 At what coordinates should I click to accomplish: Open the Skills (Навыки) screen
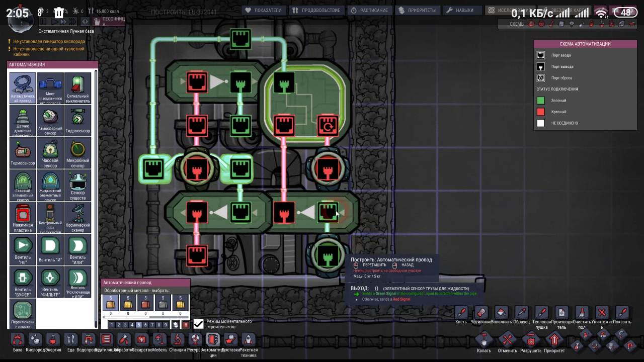(x=460, y=10)
